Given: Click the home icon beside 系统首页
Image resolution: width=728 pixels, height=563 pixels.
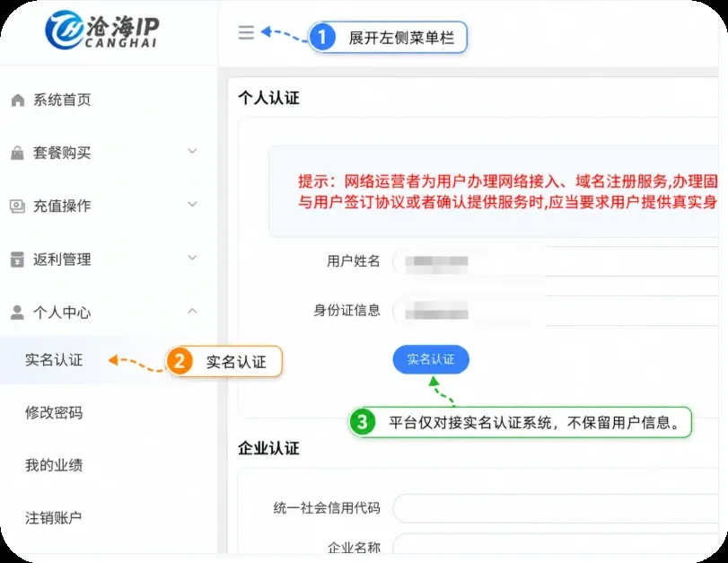Looking at the screenshot, I should (x=18, y=100).
